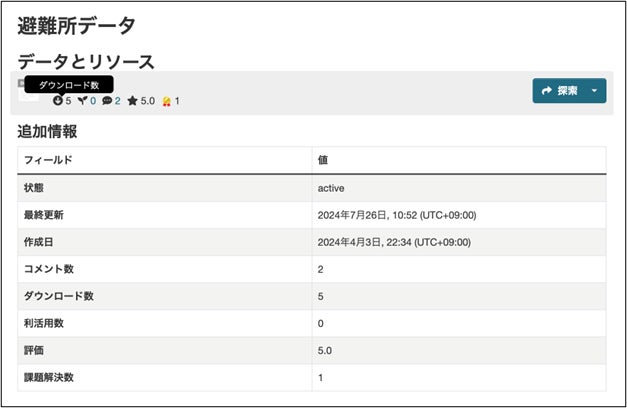Click the star rating icon

[132, 101]
